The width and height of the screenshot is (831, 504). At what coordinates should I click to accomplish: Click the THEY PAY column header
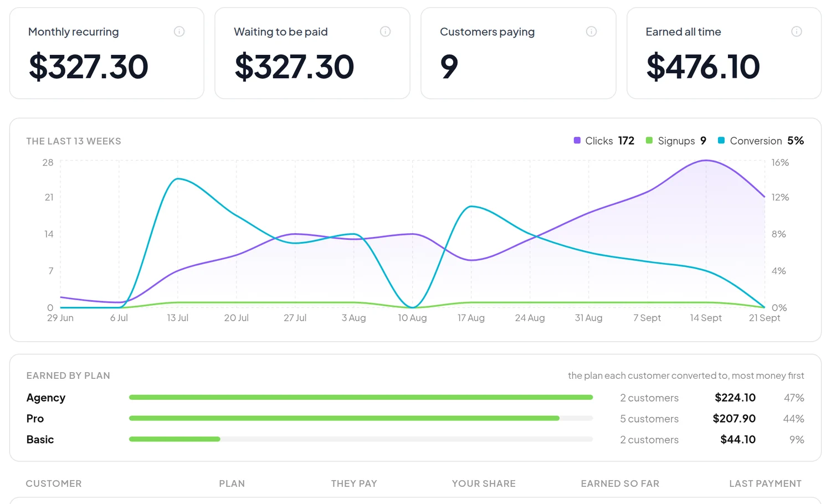(354, 484)
